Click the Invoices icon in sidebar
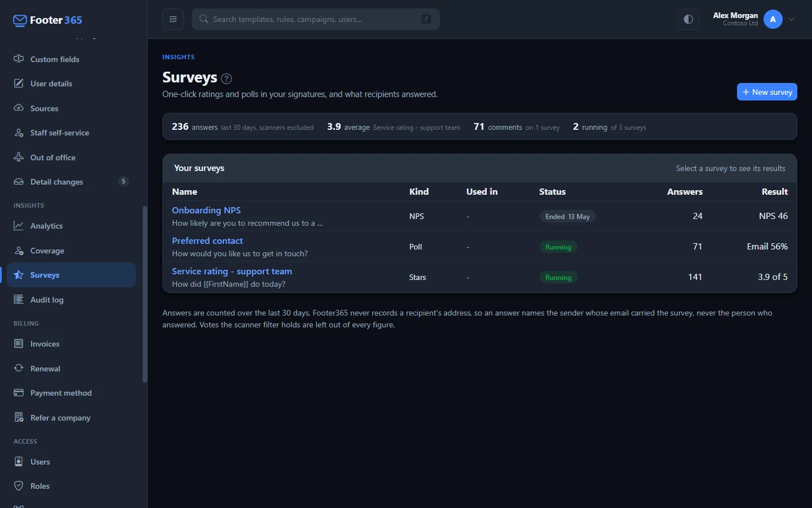The image size is (812, 508). [x=19, y=344]
